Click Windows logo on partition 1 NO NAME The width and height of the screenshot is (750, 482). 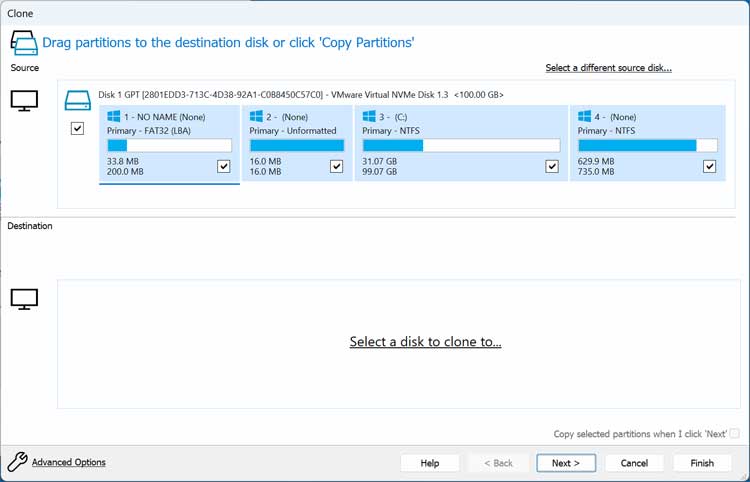pyautogui.click(x=114, y=116)
